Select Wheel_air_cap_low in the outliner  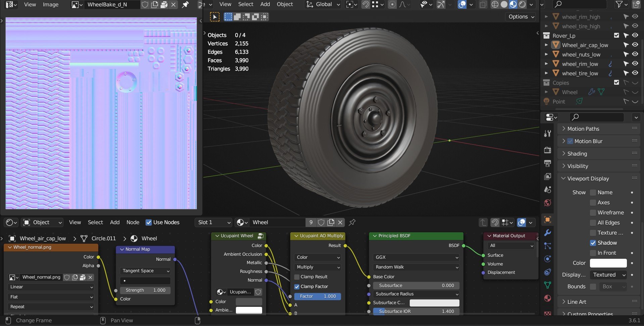pos(585,45)
